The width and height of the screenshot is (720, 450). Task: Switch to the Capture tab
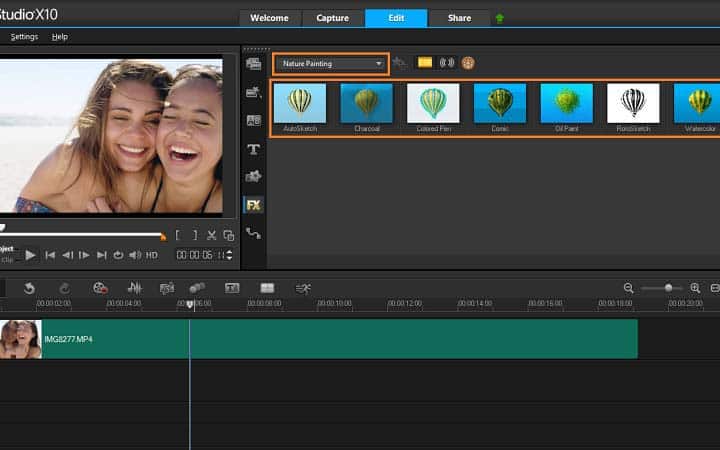click(x=332, y=18)
